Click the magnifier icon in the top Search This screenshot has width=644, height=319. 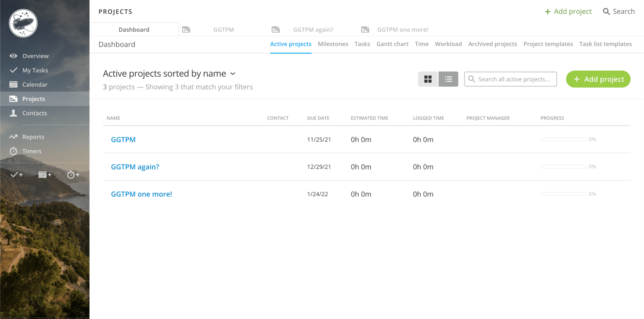tap(606, 12)
